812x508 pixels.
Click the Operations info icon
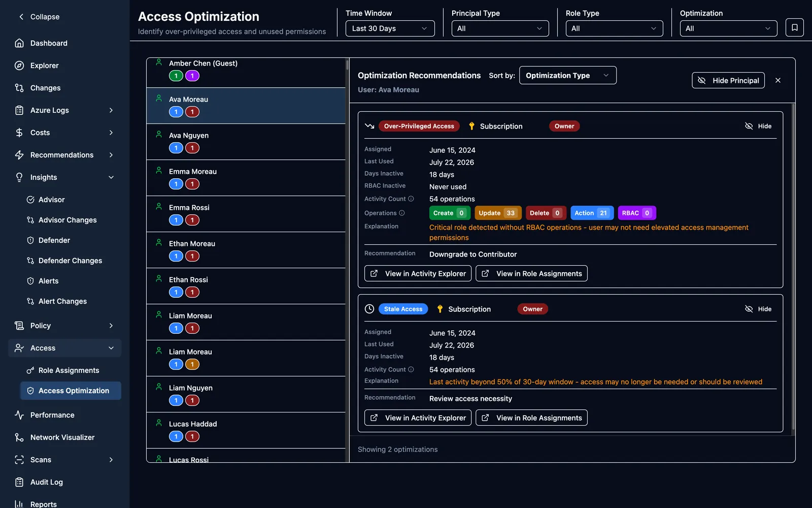402,213
